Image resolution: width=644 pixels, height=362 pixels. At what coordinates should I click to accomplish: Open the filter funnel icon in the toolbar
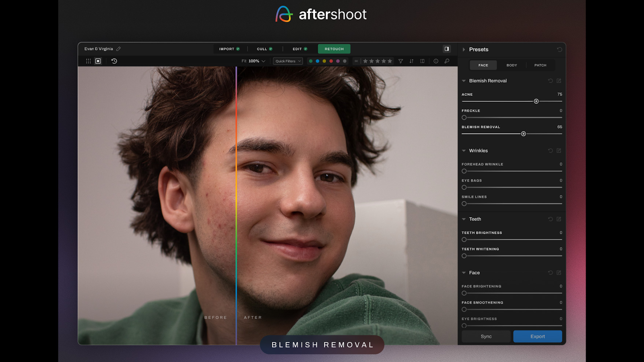point(400,61)
